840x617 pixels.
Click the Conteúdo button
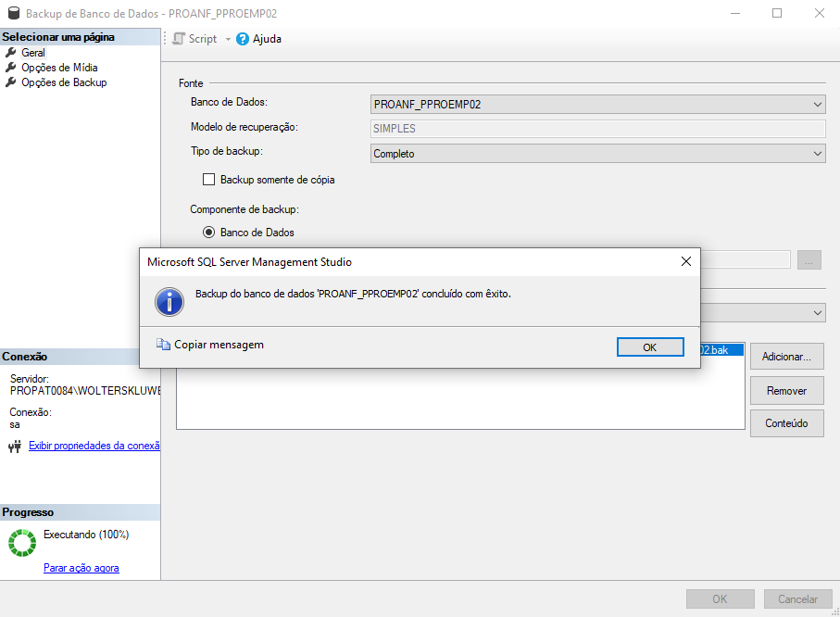[786, 423]
